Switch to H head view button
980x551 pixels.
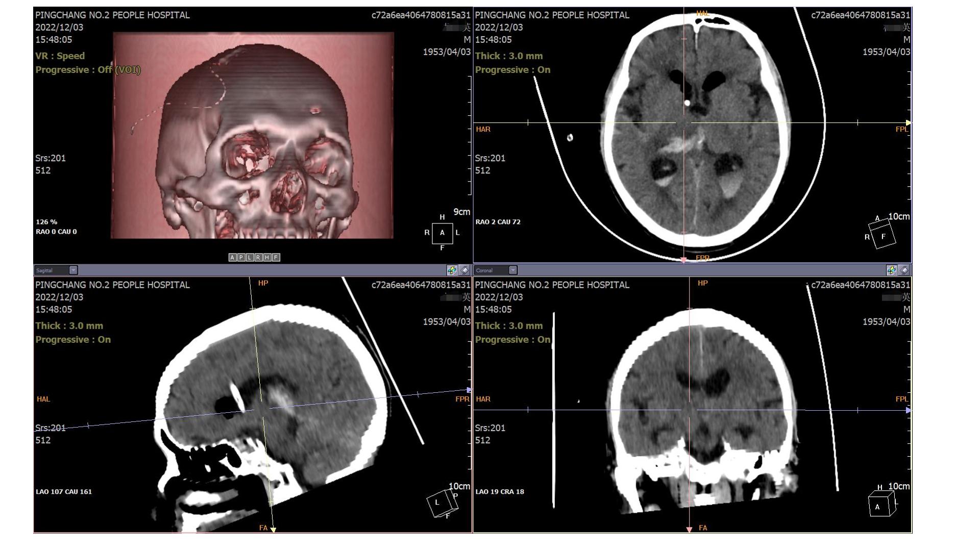tap(267, 258)
